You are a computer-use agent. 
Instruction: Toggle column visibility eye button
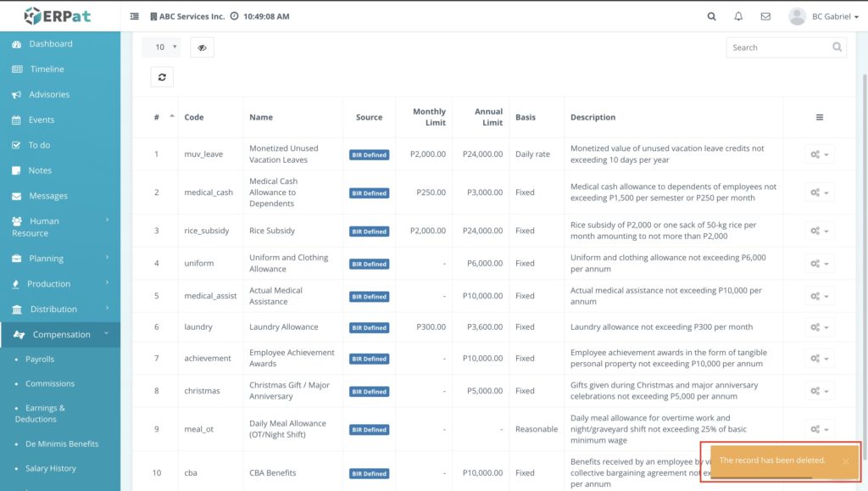(x=202, y=47)
